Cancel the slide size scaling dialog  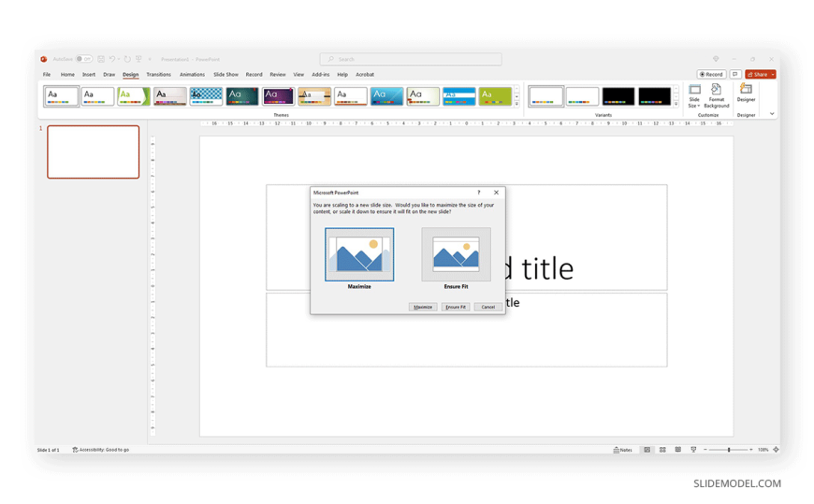[x=487, y=307]
